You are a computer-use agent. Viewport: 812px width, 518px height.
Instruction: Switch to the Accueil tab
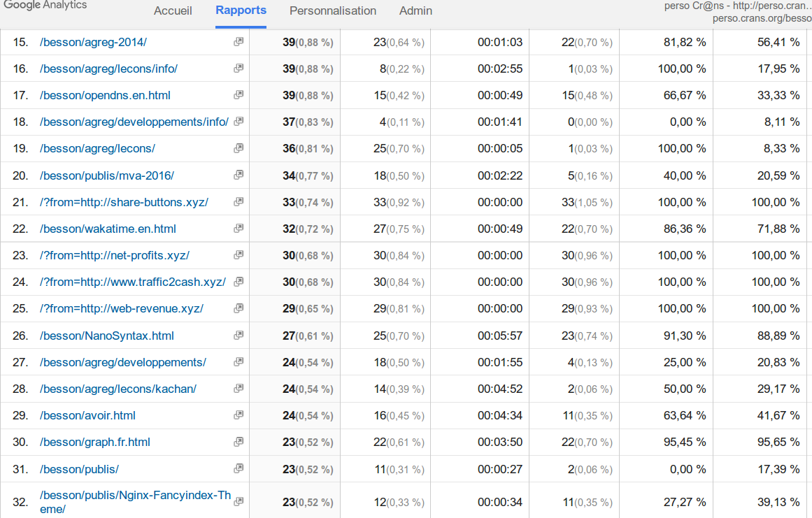tap(173, 10)
